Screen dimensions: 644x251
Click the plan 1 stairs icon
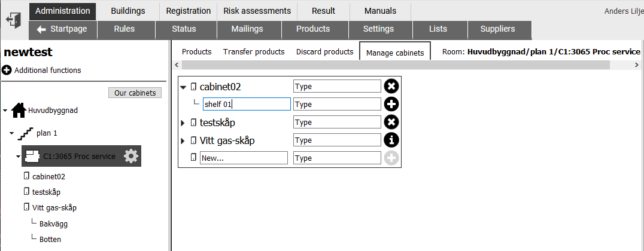tap(26, 133)
